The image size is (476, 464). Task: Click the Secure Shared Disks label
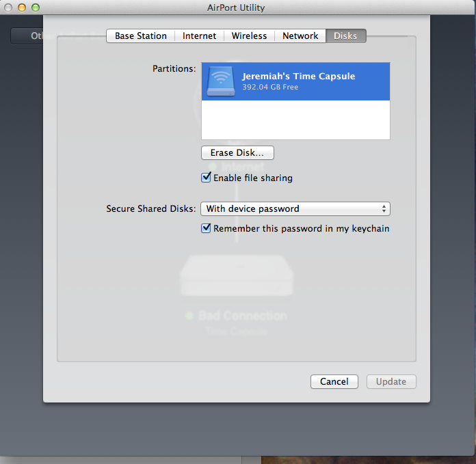[151, 208]
